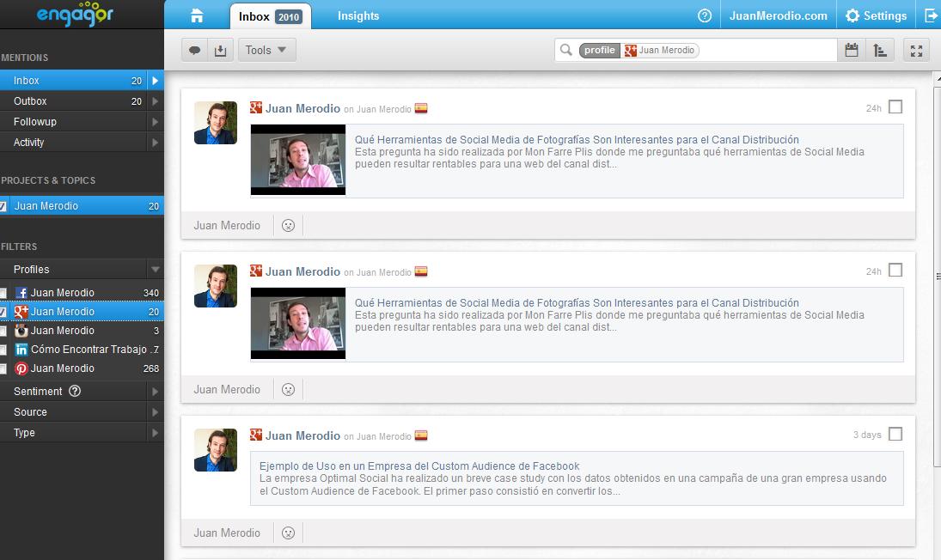
Task: Open the Tools dropdown
Action: point(266,51)
